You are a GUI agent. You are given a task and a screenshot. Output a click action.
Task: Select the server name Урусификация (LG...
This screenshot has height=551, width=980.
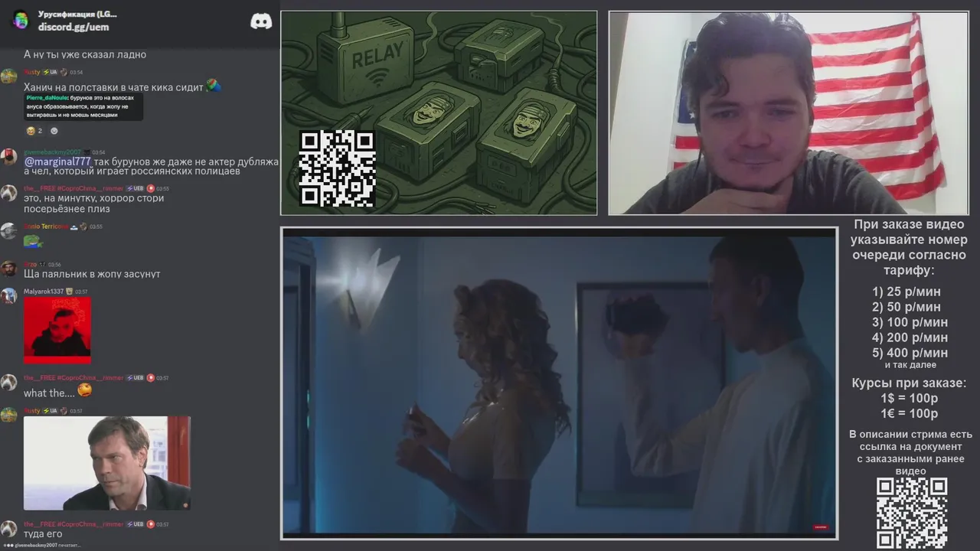(x=77, y=14)
